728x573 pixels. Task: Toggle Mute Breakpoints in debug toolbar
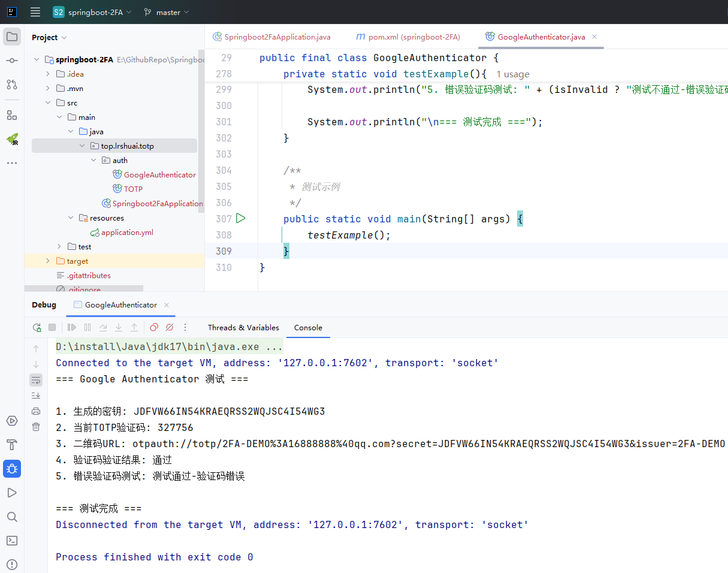[x=170, y=327]
